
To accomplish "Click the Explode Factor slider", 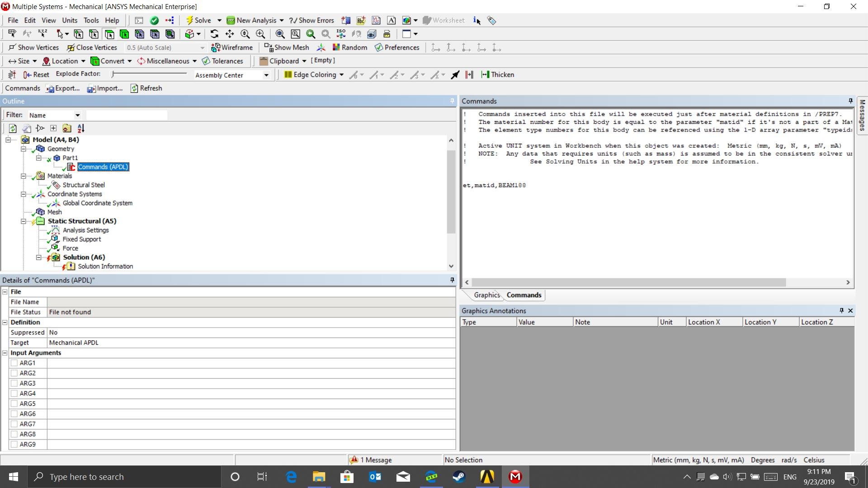I will [x=149, y=74].
